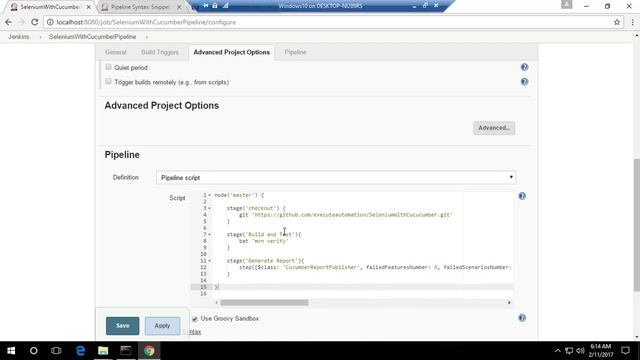Click stage('Generate Report') line in script
Screen dimensions: 640x360
click(x=265, y=261)
